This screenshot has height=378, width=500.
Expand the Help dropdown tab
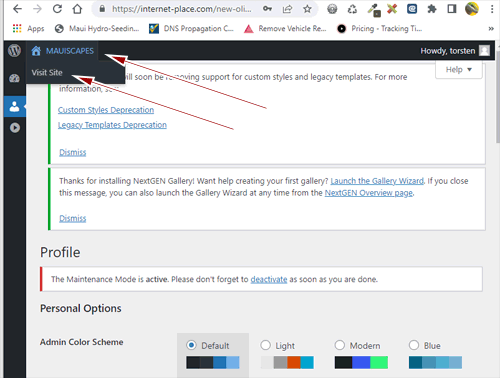459,70
